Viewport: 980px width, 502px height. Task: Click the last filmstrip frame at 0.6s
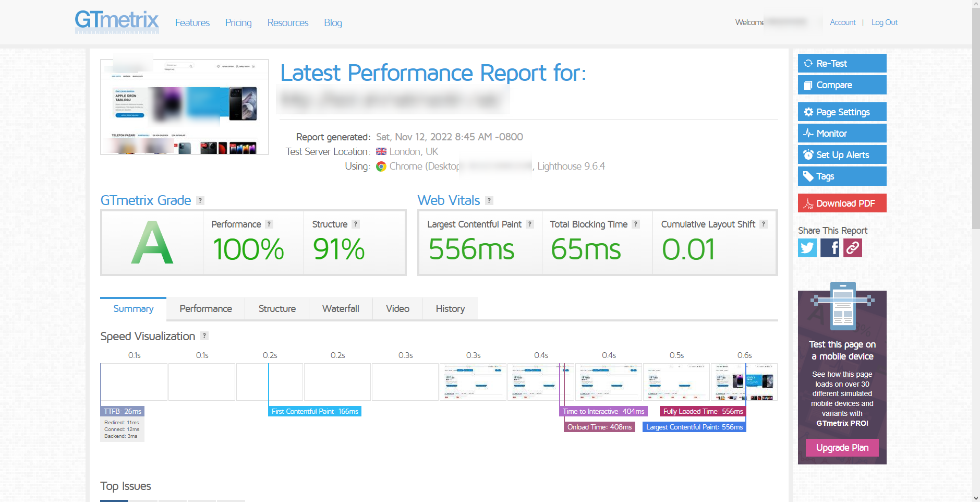click(744, 382)
